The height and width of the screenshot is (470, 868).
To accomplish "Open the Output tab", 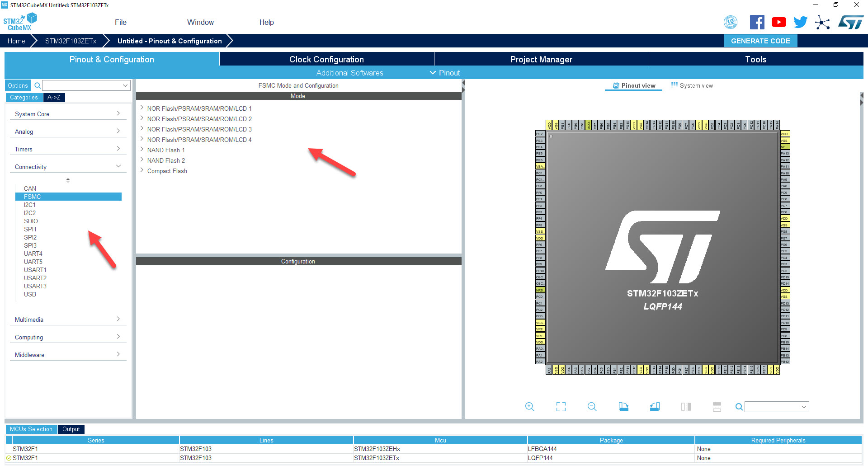I will (71, 429).
